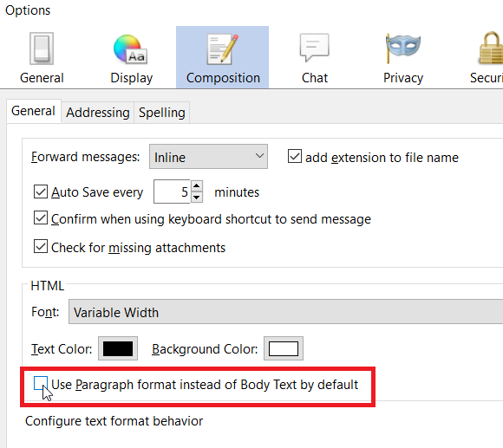Uncheck Auto Save every checkbox
Image resolution: width=503 pixels, height=448 pixels.
[x=41, y=192]
